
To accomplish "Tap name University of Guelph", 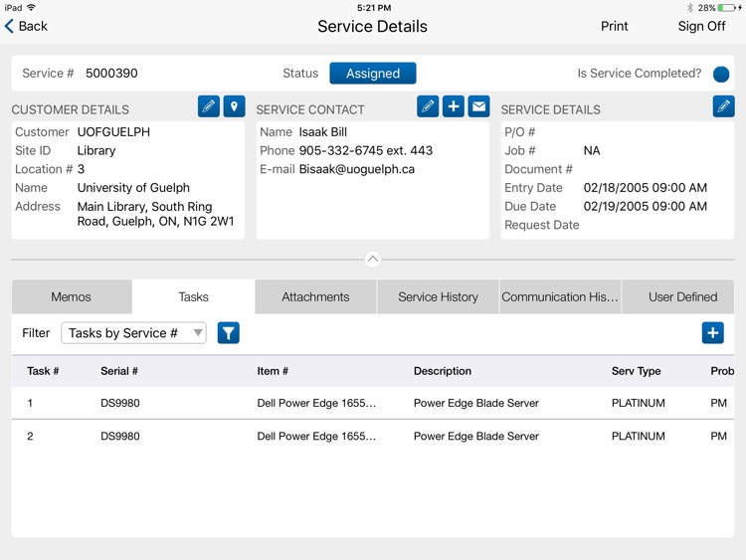I will pyautogui.click(x=133, y=188).
